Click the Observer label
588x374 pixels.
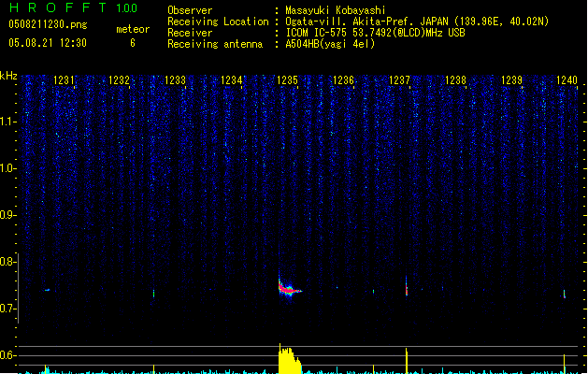(190, 10)
